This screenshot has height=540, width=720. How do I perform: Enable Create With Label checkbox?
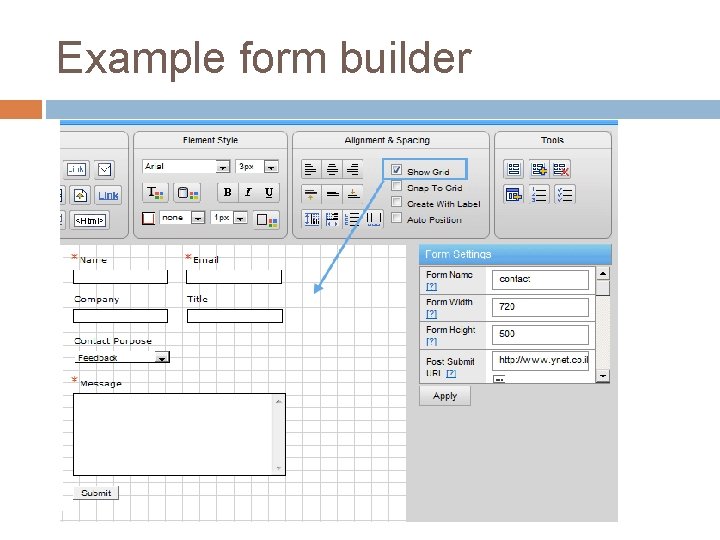click(396, 202)
